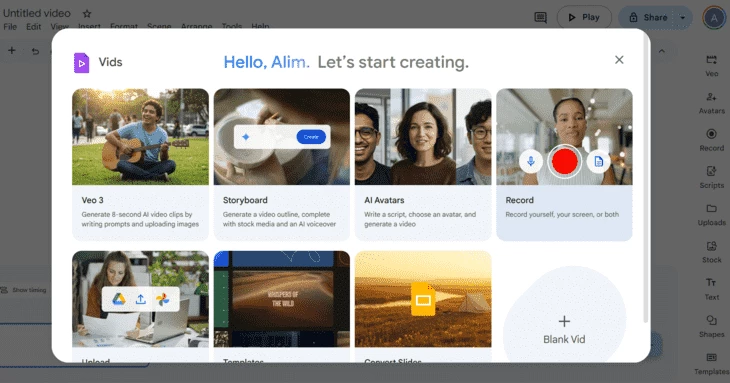Viewport: 730px width, 383px height.
Task: Select the AI Avatars card
Action: pos(423,164)
